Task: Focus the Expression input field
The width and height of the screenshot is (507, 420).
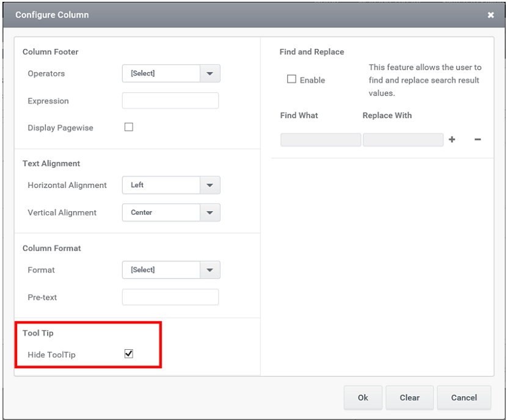Action: click(170, 101)
